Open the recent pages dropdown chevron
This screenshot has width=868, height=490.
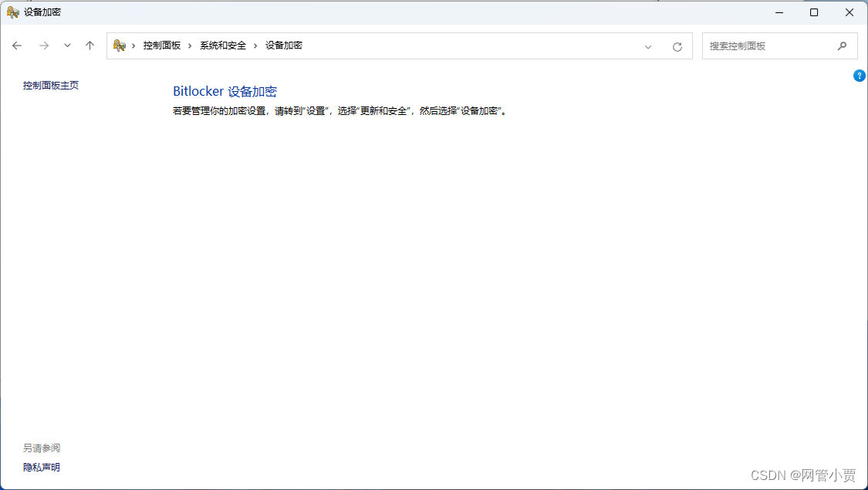point(67,46)
